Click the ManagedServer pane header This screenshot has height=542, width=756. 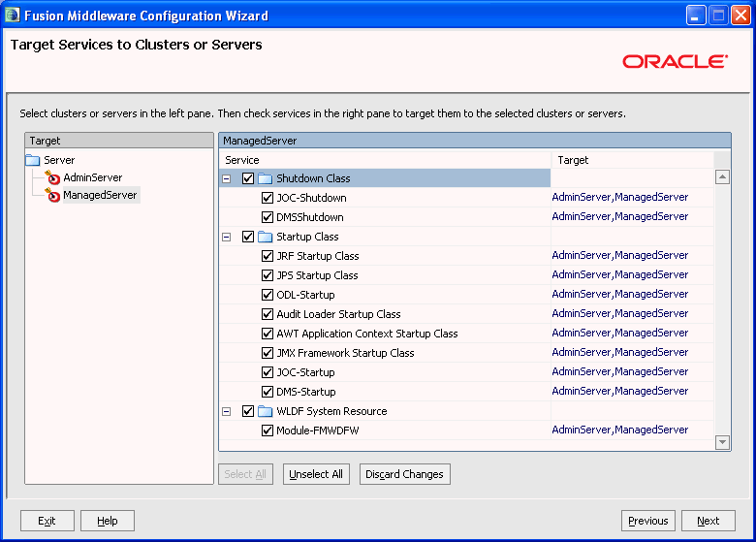[x=475, y=141]
